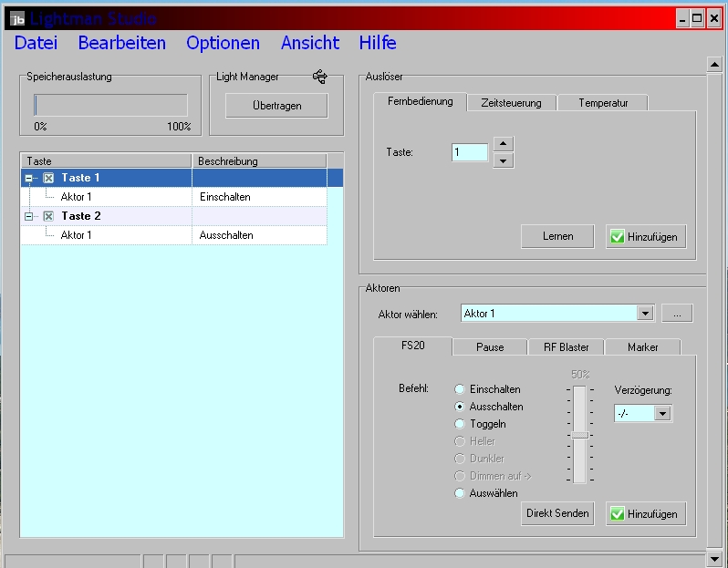Switch to the Zeitsteuerung tab

[511, 103]
